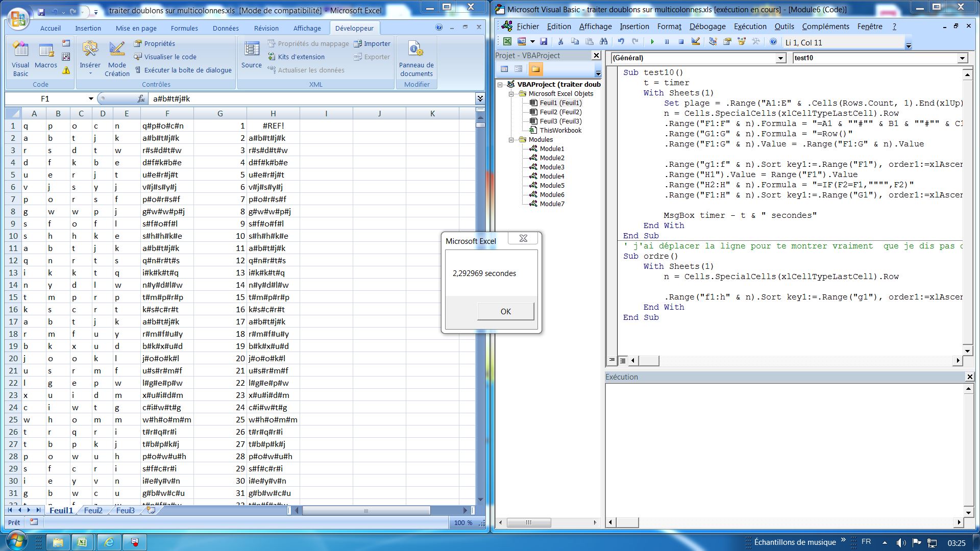This screenshot has width=980, height=551.
Task: Open the Formules ribbon tab
Action: point(184,28)
